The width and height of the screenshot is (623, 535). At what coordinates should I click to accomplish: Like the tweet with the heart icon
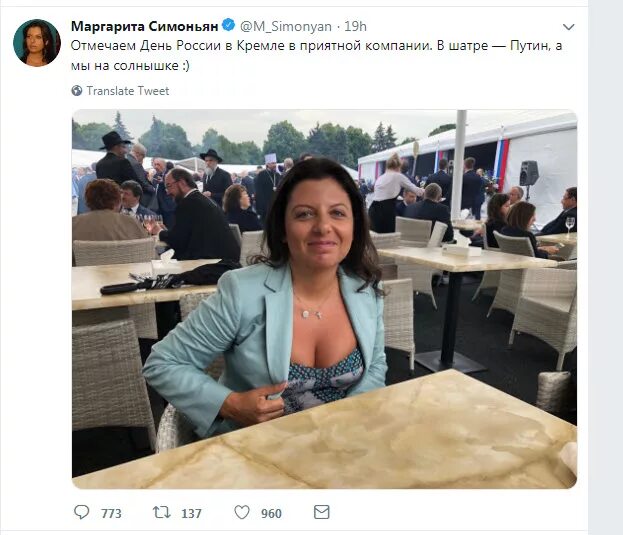click(x=242, y=512)
